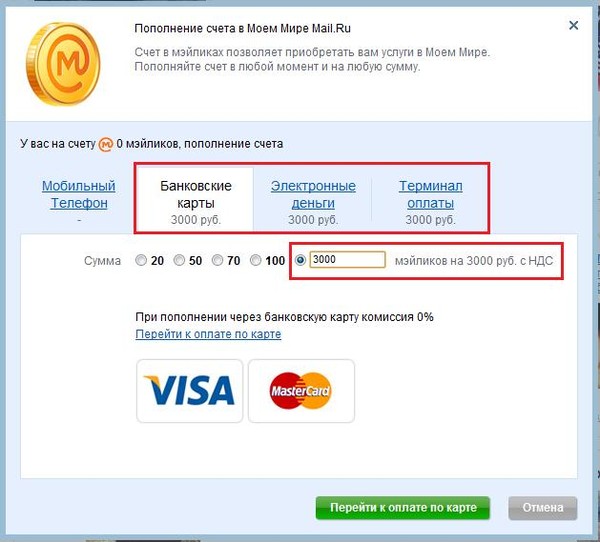
Task: Click the green Перейти к оплате по карте button
Action: (403, 508)
